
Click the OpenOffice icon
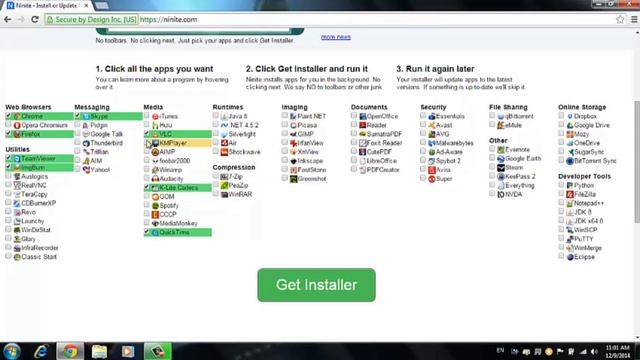(x=362, y=116)
